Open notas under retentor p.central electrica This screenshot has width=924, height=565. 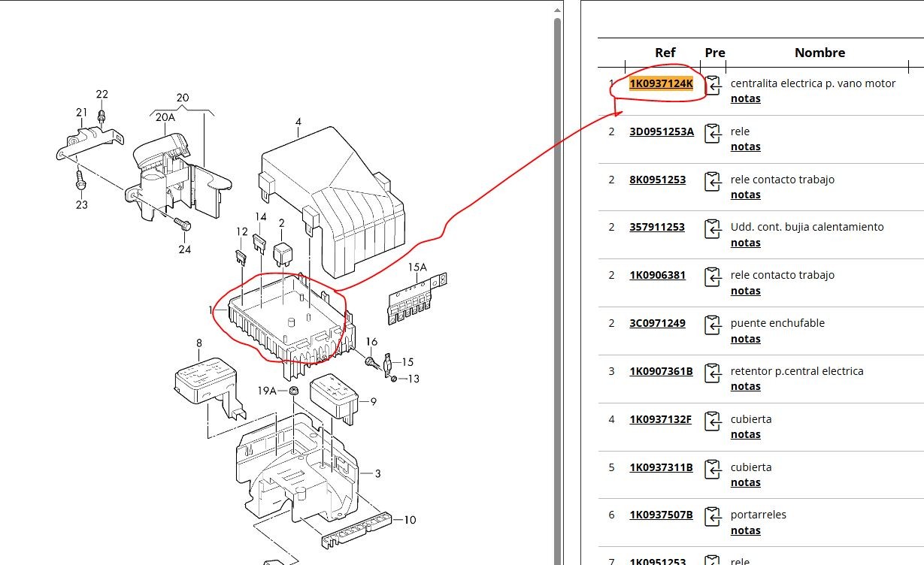[745, 386]
